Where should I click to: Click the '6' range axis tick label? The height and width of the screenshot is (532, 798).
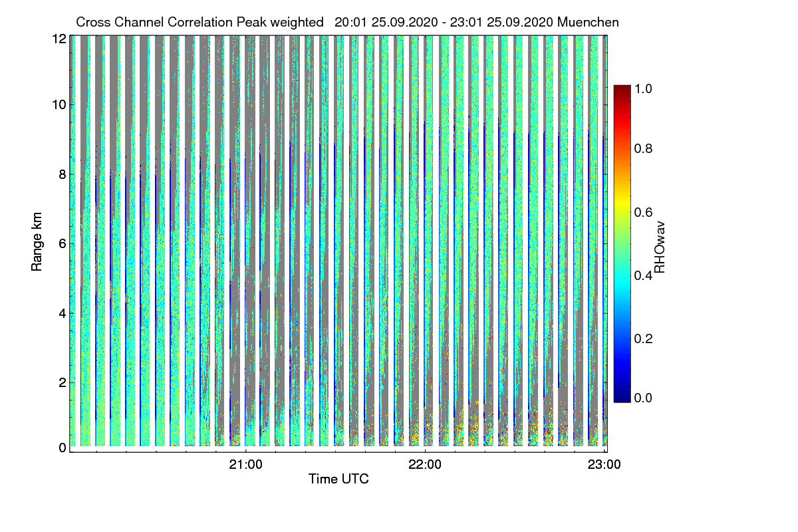tap(63, 244)
